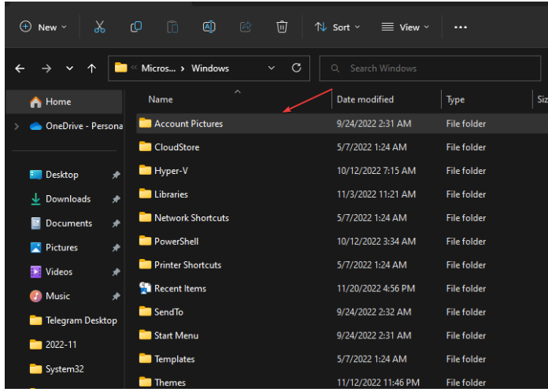Viewport: 548px width, 392px height.
Task: Open the Account Pictures folder
Action: coord(188,124)
